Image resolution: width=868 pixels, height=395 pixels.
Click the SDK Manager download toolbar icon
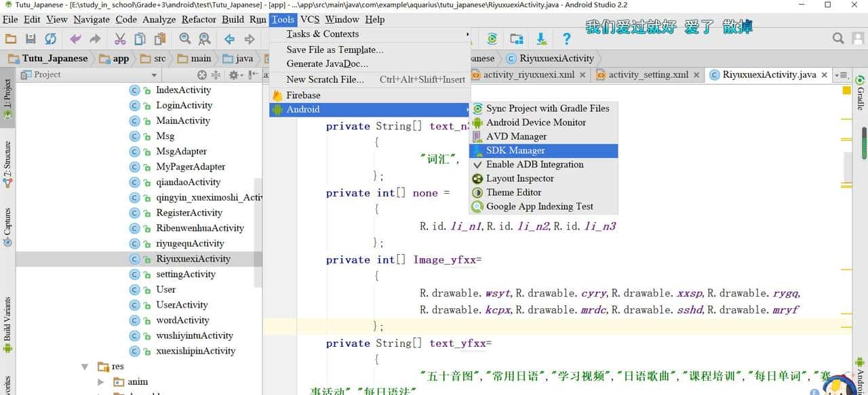pyautogui.click(x=540, y=39)
